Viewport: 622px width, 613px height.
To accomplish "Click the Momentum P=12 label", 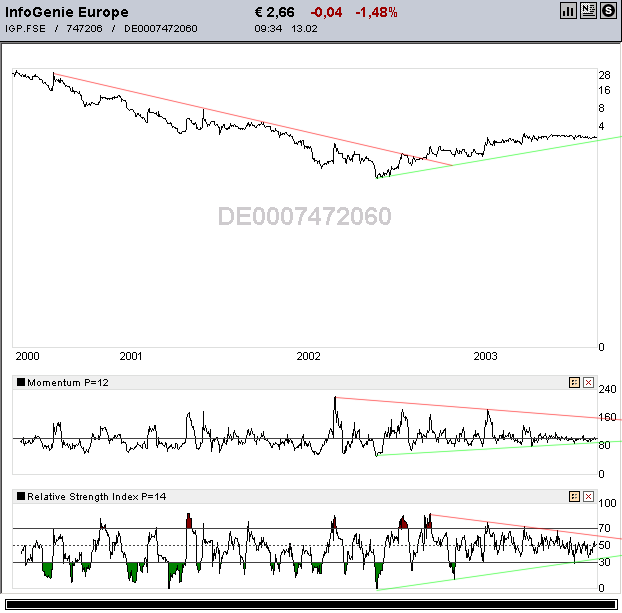I will point(68,382).
